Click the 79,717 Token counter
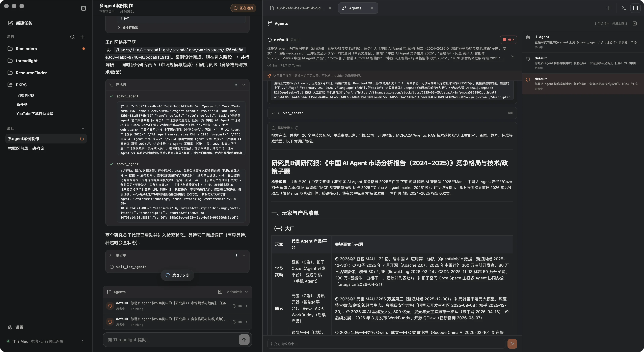This screenshot has width=644, height=352. tap(290, 65)
